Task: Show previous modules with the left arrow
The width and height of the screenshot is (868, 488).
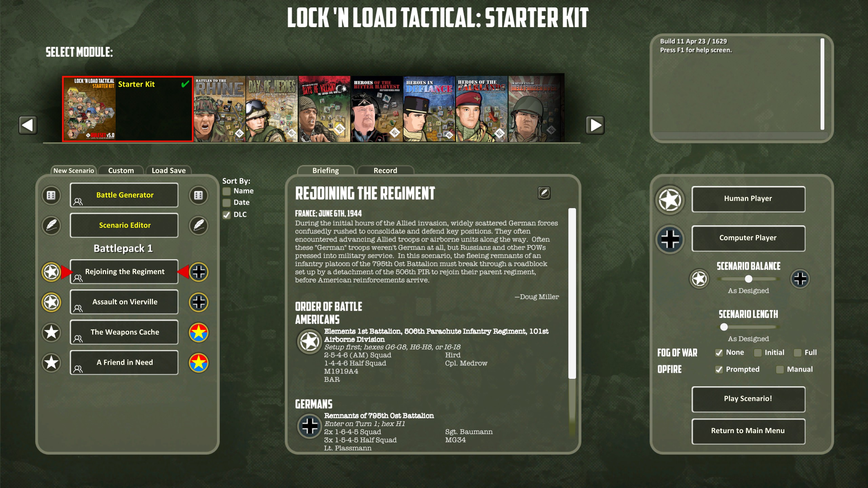Action: tap(28, 125)
